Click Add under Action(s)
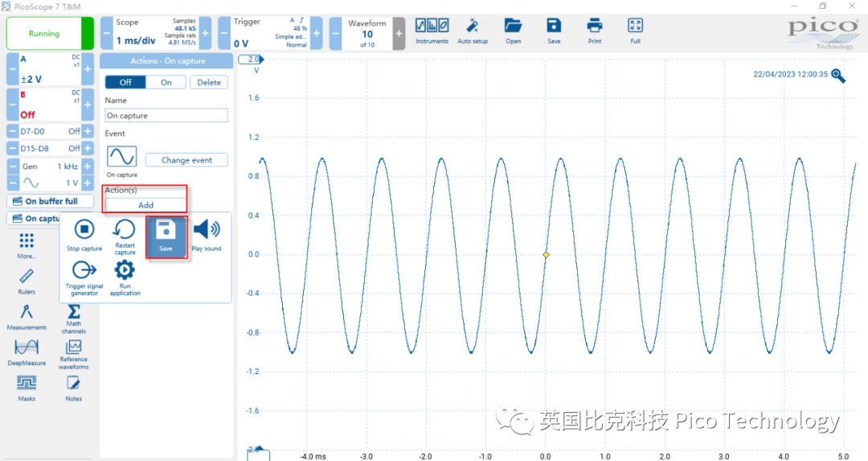This screenshot has width=868, height=461. (145, 205)
